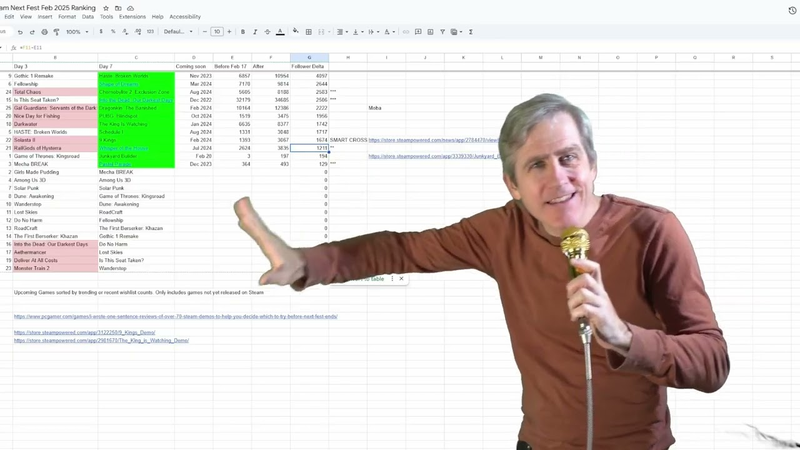Open The_King_is_Watching_Demo Steam link
This screenshot has width=800, height=450.
pyautogui.click(x=101, y=340)
